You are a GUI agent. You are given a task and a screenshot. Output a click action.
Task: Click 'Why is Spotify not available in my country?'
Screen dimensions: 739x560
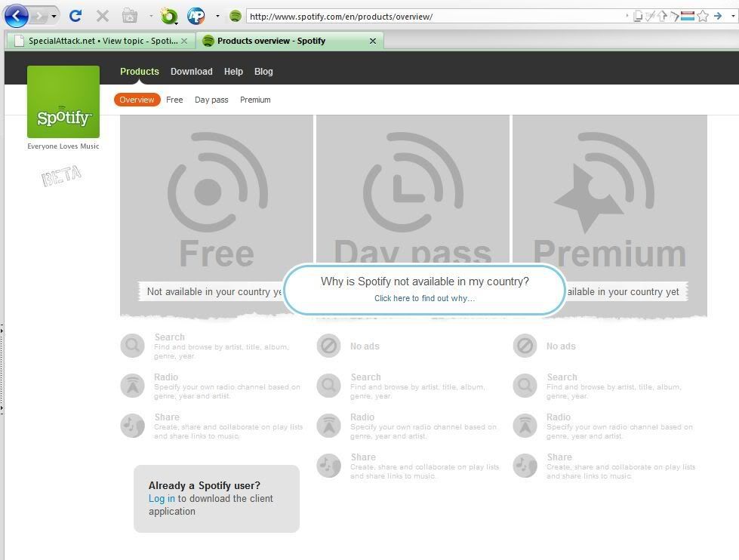click(x=425, y=282)
